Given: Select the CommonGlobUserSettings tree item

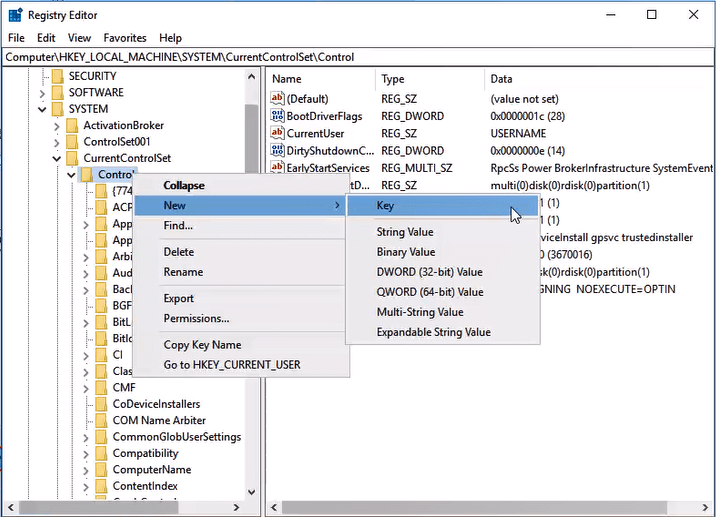Looking at the screenshot, I should click(x=176, y=437).
